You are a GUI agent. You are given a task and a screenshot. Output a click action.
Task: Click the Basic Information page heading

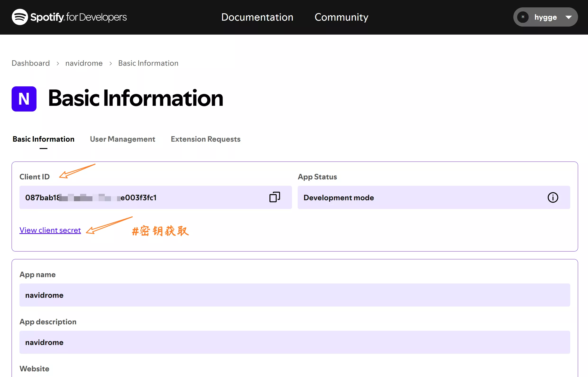[136, 98]
